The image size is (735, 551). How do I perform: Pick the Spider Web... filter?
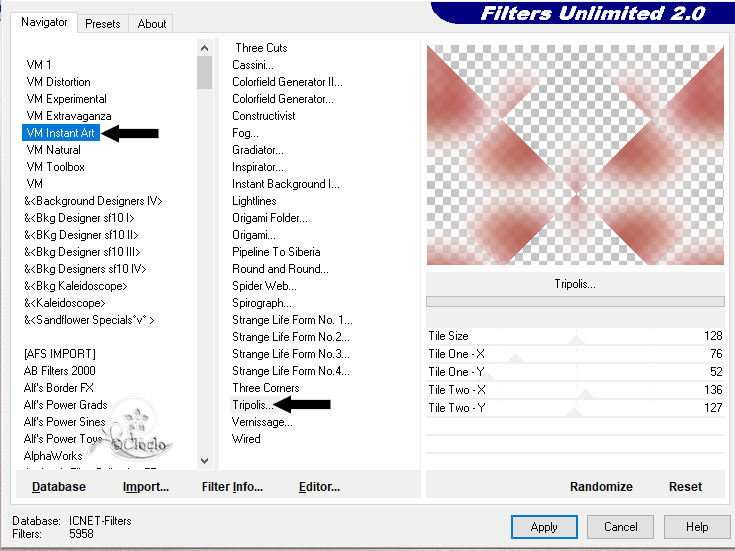[264, 286]
